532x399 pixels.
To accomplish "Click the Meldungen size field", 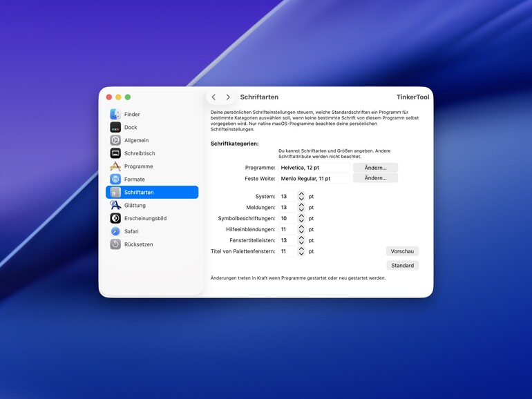I will tap(287, 208).
